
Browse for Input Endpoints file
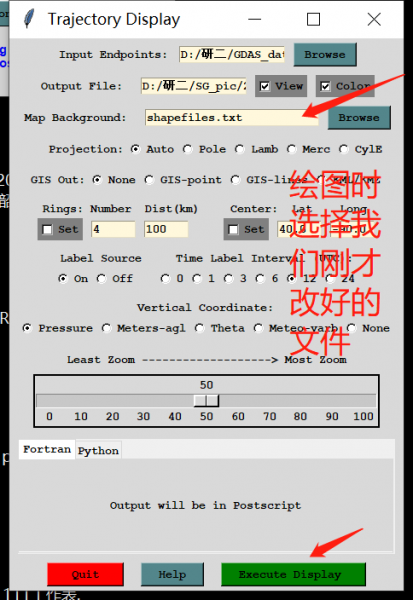(325, 55)
